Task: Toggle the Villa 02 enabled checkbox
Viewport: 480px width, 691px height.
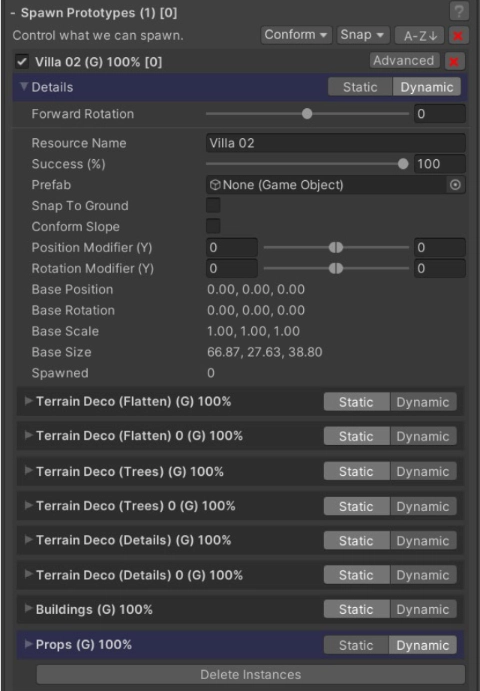Action: (22, 62)
